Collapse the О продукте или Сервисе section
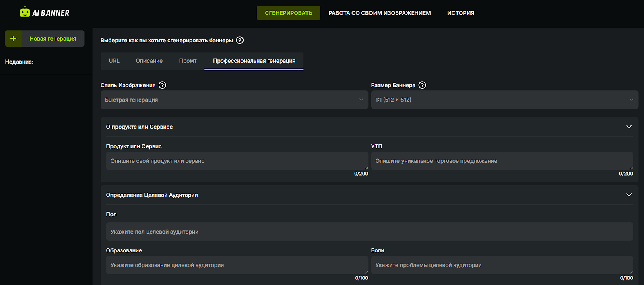644x285 pixels. tap(629, 127)
